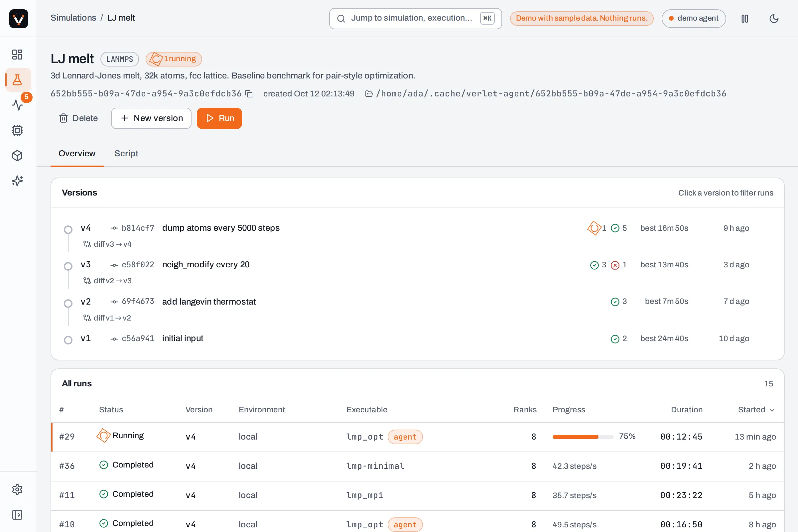The width and height of the screenshot is (798, 532).
Task: Open the settings gear in sidebar
Action: point(17,489)
